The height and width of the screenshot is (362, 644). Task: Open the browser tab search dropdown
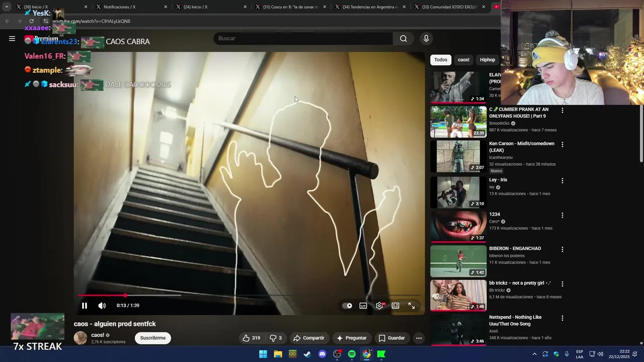pyautogui.click(x=7, y=7)
